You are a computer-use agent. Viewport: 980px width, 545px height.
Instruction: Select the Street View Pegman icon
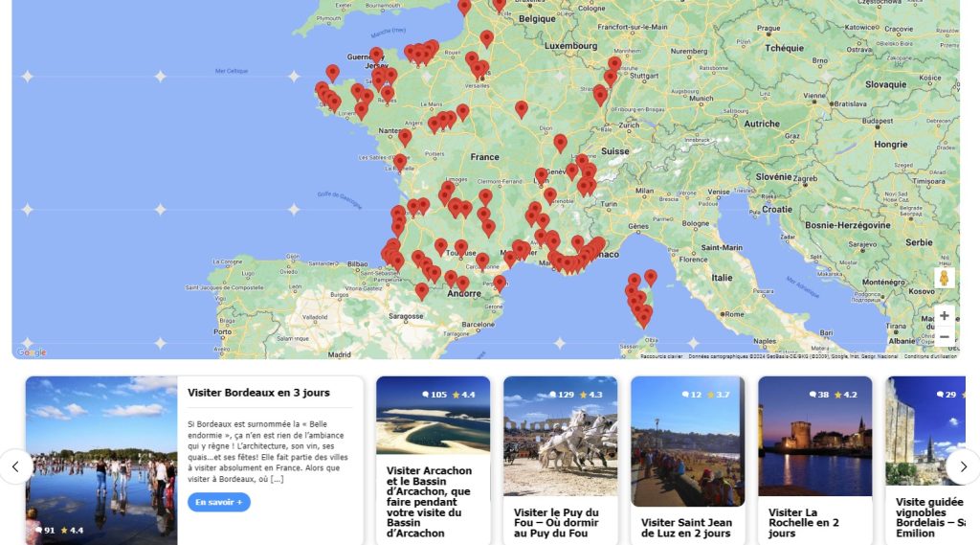[944, 277]
